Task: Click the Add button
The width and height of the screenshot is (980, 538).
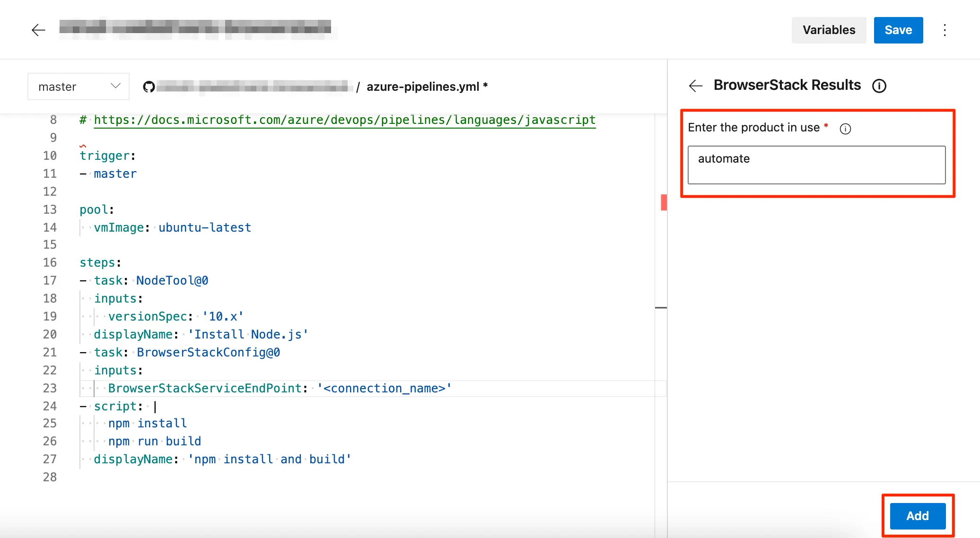Action: 917,516
